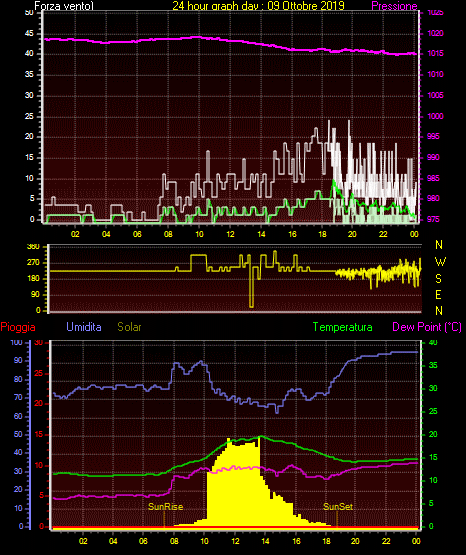Screen dimensions: 466x555
Task: Click the 'N' compass label at bottom of wind direction
Action: (x=439, y=310)
